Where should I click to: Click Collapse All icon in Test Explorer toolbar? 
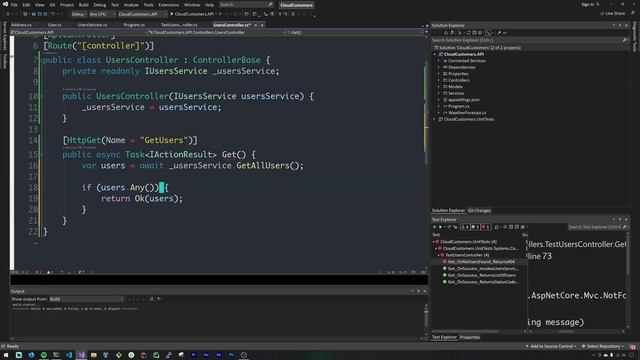point(517,227)
